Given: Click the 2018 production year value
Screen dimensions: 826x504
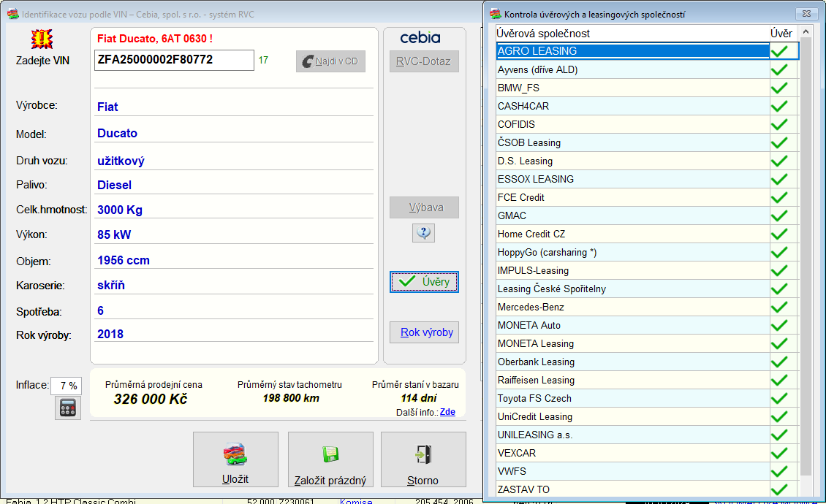Looking at the screenshot, I should [x=110, y=334].
